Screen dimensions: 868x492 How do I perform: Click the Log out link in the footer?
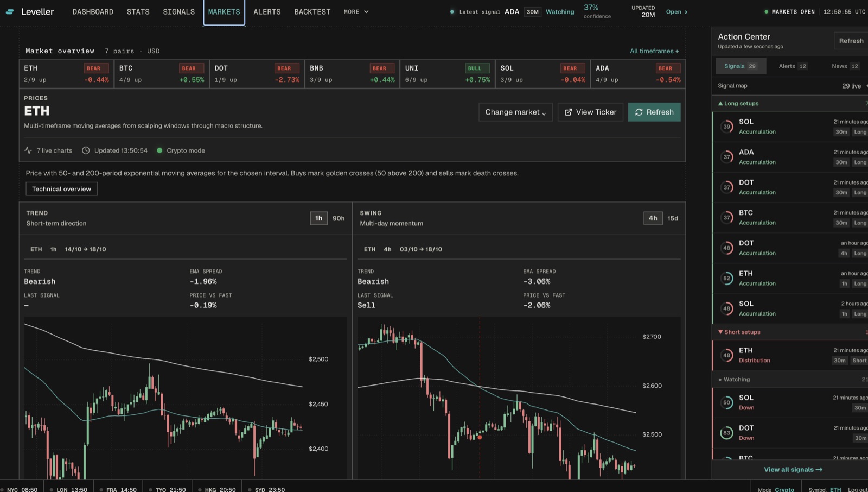pos(858,489)
